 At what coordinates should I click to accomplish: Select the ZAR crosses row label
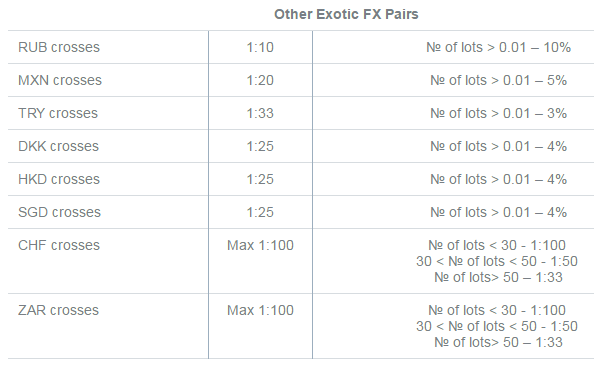tap(58, 310)
